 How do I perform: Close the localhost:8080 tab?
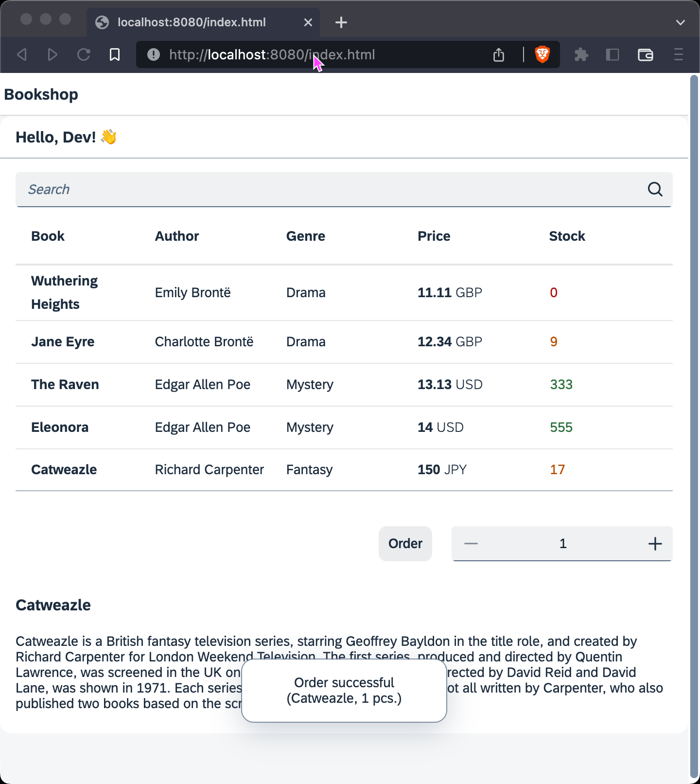pos(308,22)
